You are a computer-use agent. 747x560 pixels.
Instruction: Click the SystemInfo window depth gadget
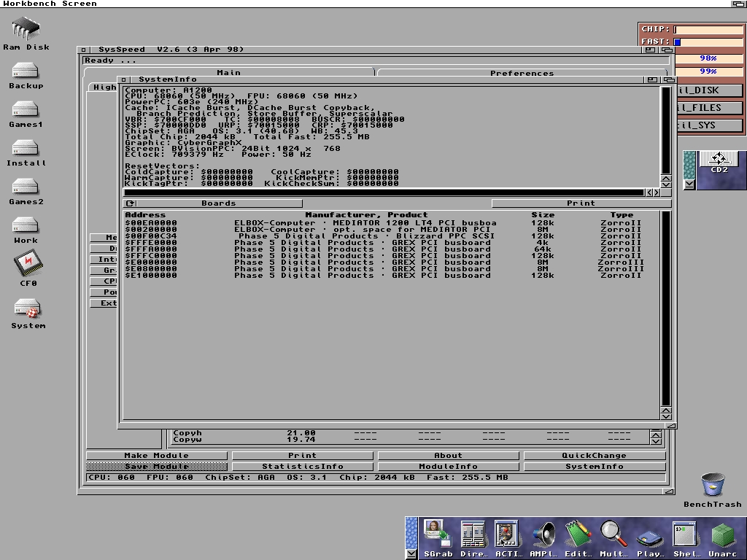pyautogui.click(x=669, y=79)
